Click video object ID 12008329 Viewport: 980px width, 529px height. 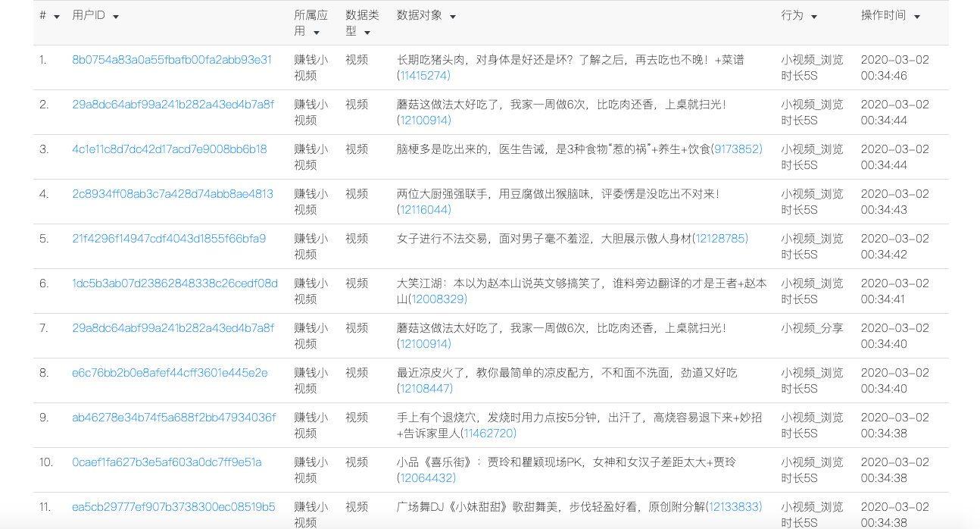[438, 299]
